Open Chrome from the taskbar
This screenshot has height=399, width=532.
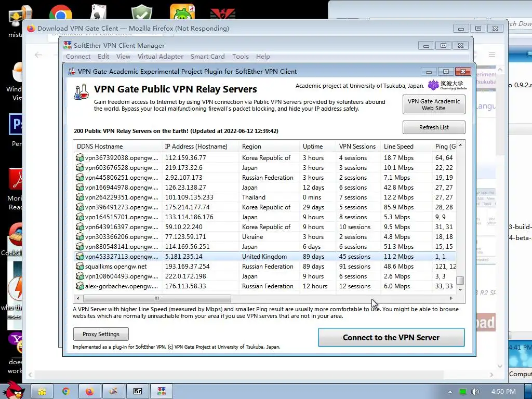pyautogui.click(x=66, y=392)
